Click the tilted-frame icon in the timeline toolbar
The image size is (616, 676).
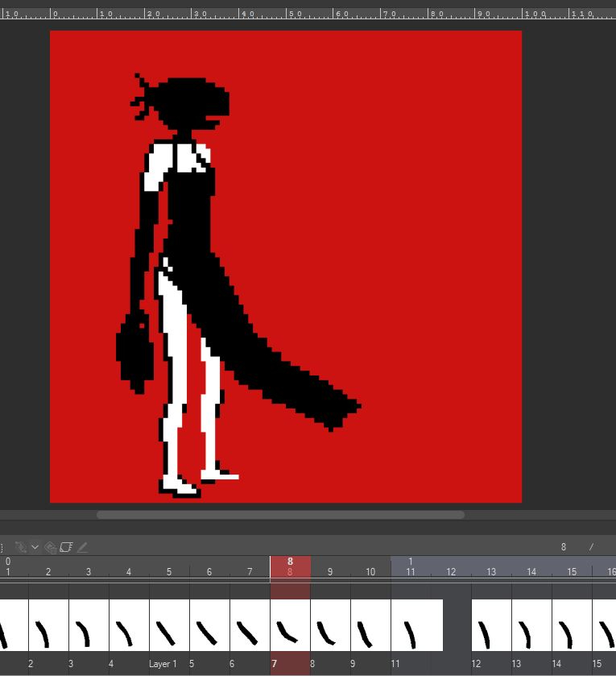(66, 547)
